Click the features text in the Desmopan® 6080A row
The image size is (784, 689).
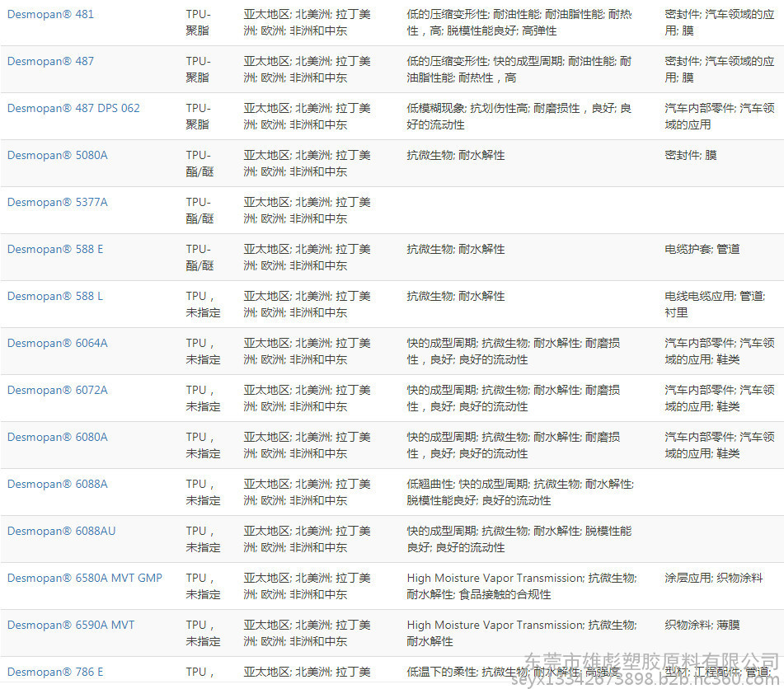tap(514, 446)
